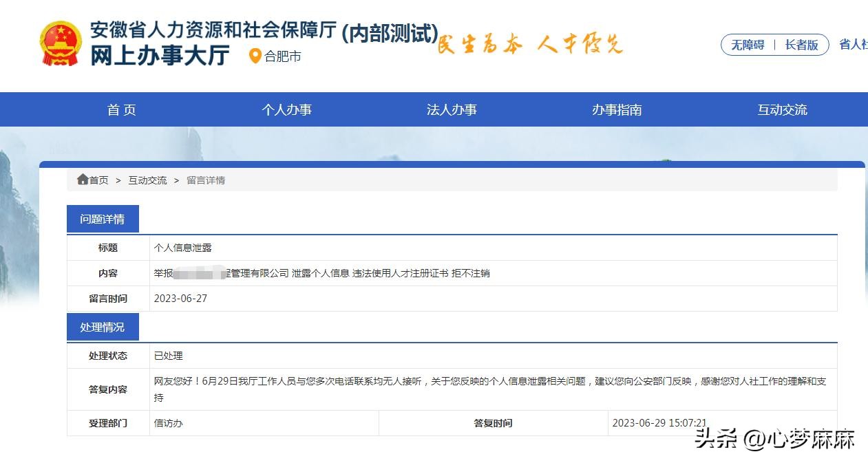
Task: Click the 问题详情 section header
Action: 102,218
